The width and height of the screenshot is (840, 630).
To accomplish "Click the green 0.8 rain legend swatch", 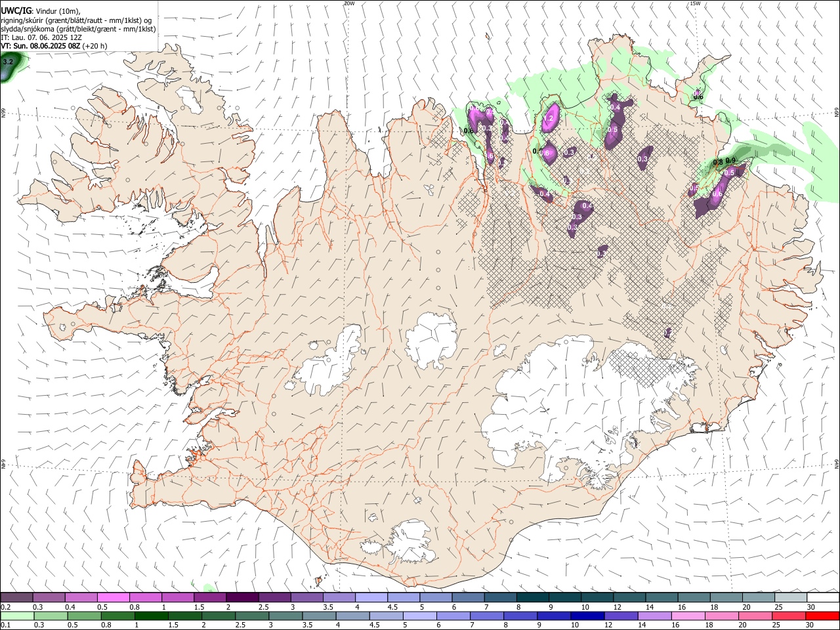I will (117, 616).
